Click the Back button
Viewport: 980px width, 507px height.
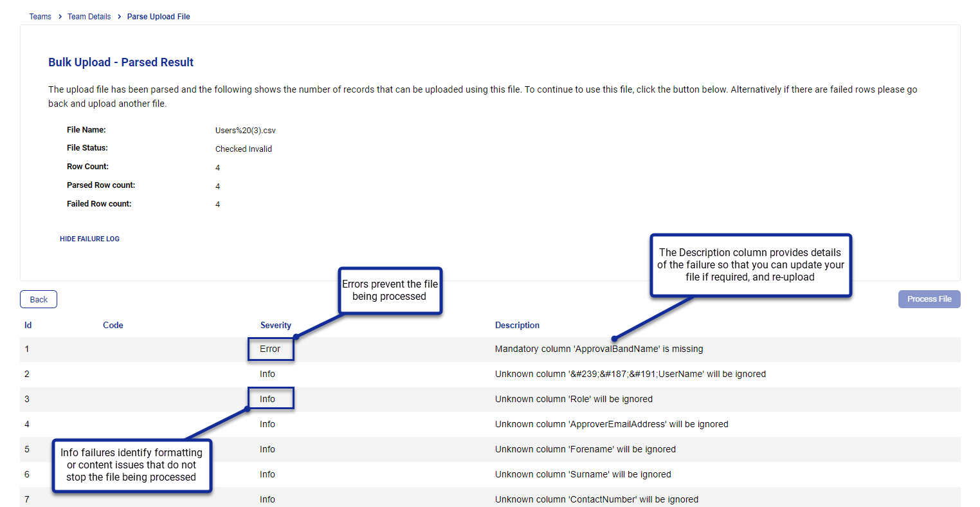[x=39, y=299]
